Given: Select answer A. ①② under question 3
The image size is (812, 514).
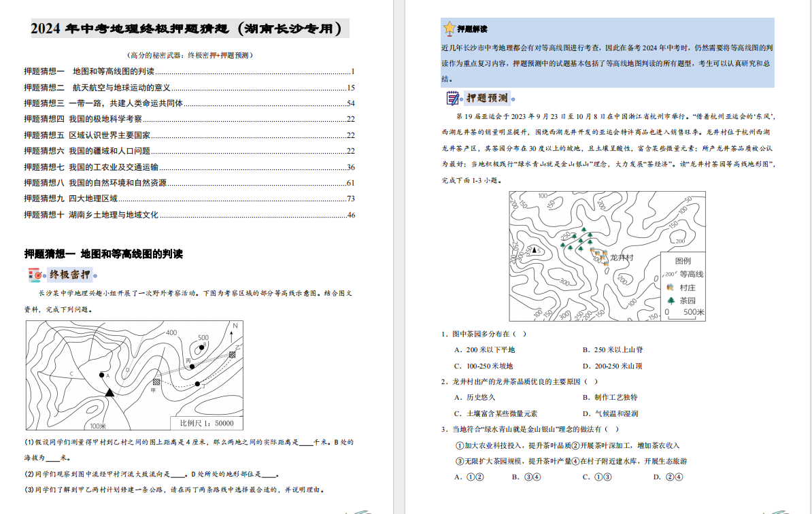Looking at the screenshot, I should (469, 477).
